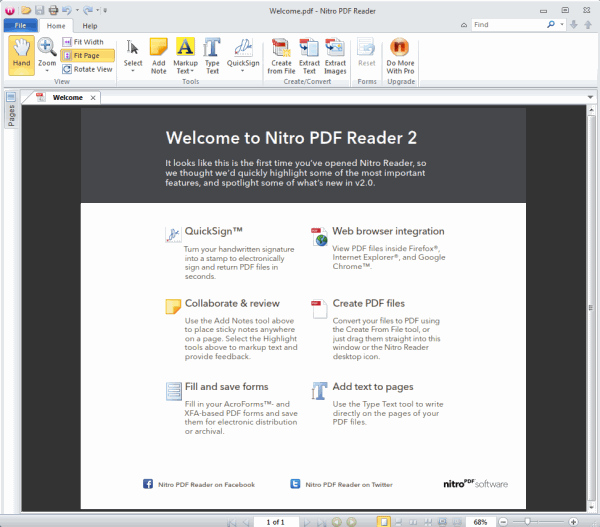
Task: Open the Markup Text dropdown
Action: pyautogui.click(x=185, y=71)
